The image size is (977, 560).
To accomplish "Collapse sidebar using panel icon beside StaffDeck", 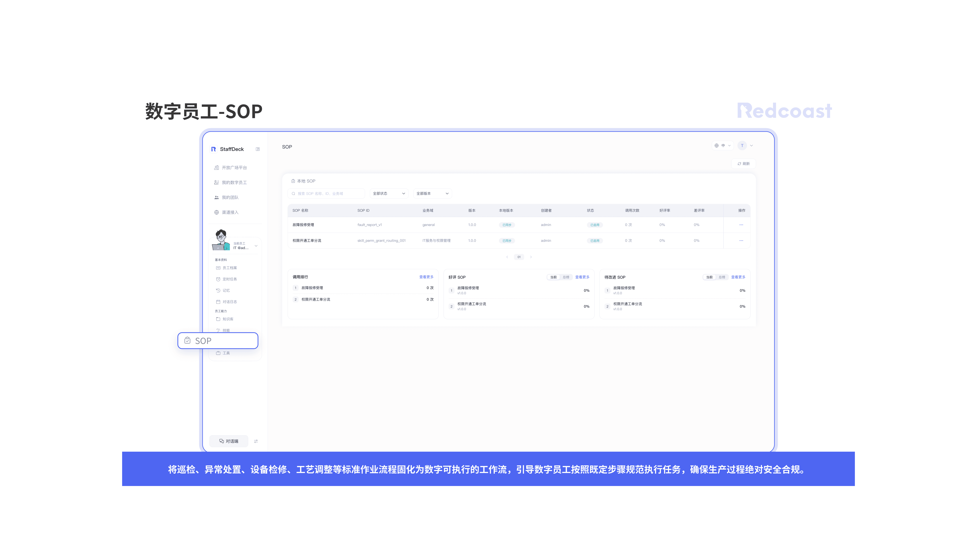I will point(258,149).
